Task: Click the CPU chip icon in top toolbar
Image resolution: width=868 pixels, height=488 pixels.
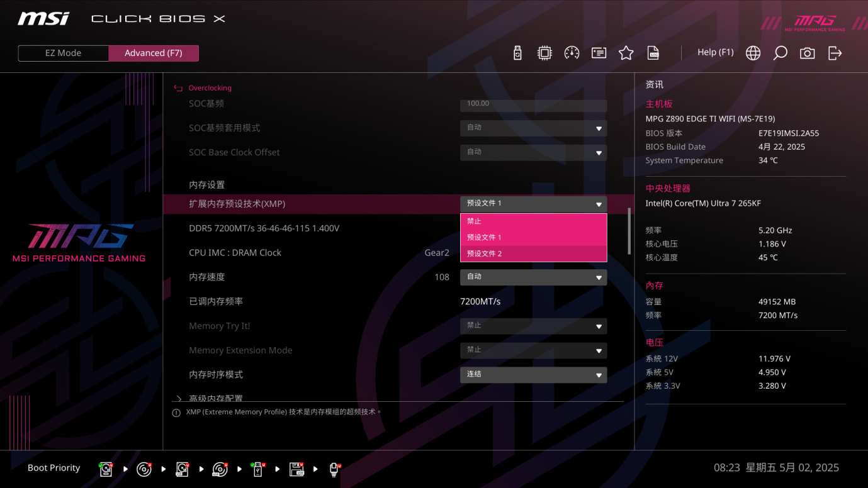Action: point(544,53)
